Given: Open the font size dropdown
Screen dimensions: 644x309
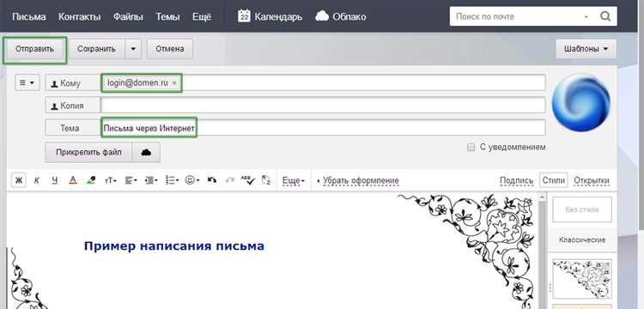Looking at the screenshot, I should pos(111,180).
